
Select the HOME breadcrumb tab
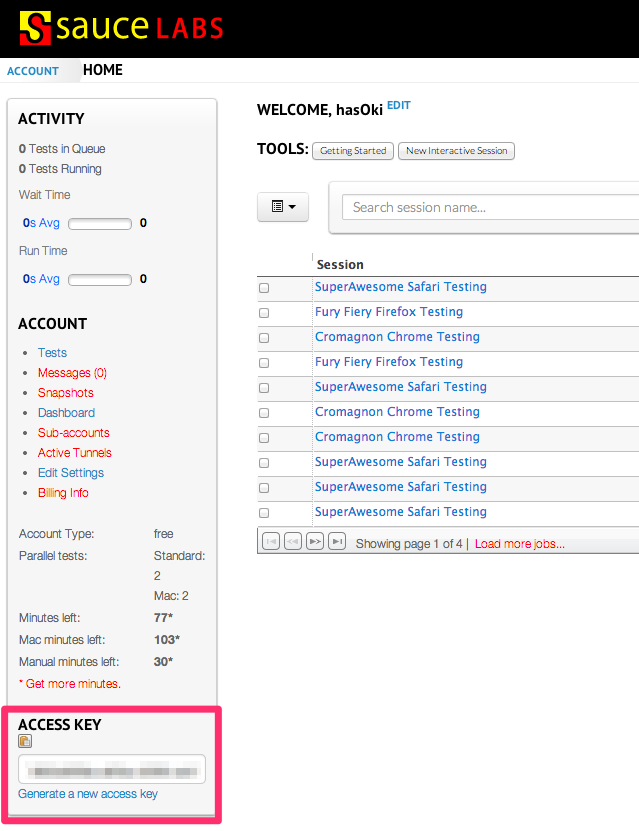click(x=103, y=70)
